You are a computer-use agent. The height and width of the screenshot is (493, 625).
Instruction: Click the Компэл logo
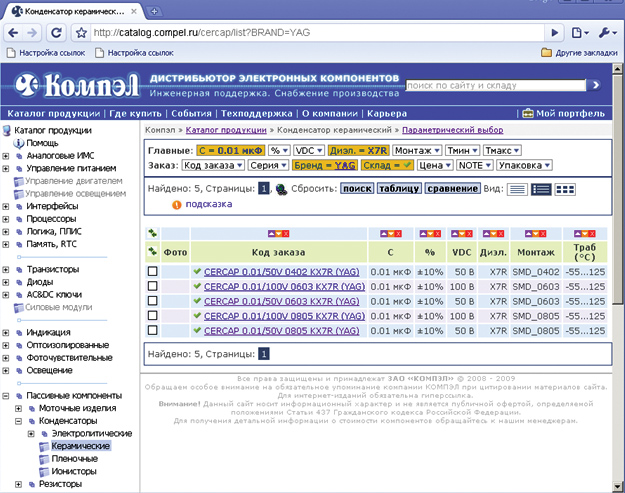pyautogui.click(x=77, y=85)
